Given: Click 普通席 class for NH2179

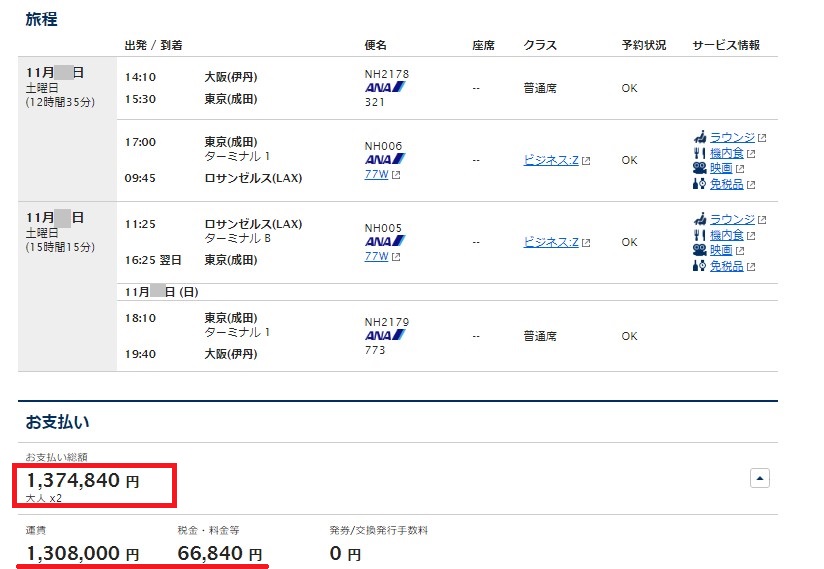Looking at the screenshot, I should click(x=540, y=336).
